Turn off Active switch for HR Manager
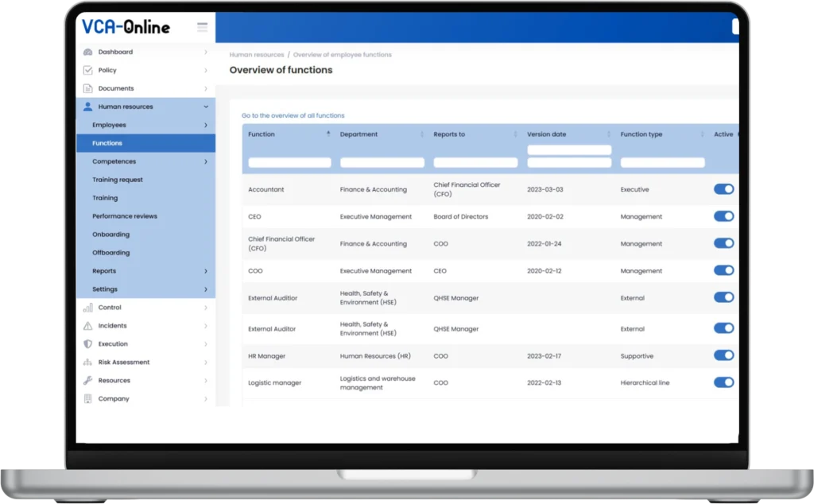 (x=723, y=355)
